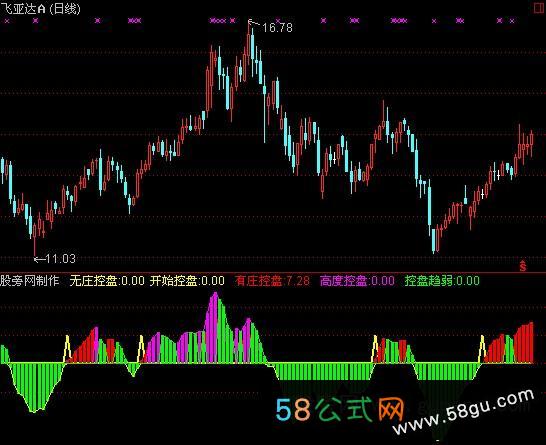546x445 pixels.
Task: Select the 飞亚达A (日线) chart title
Action: [x=40, y=9]
